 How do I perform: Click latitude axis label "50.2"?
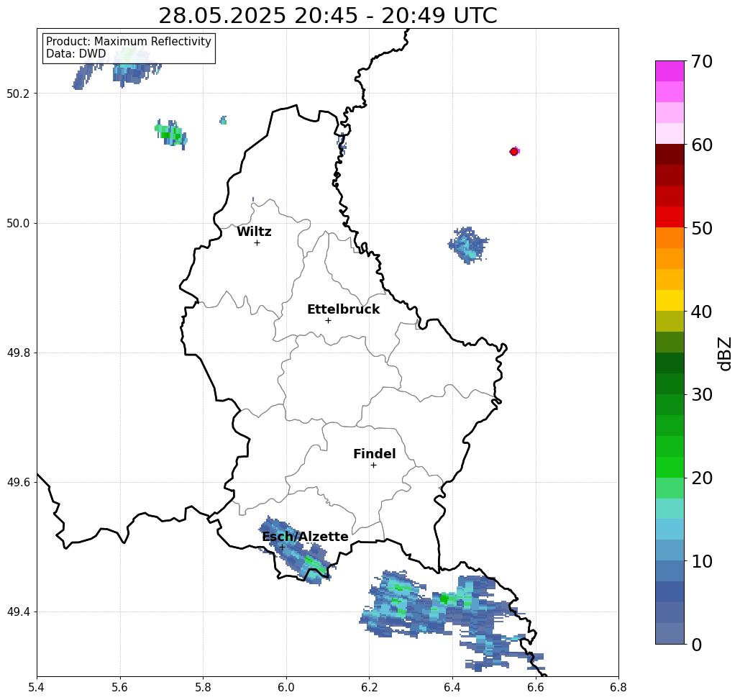click(x=17, y=94)
